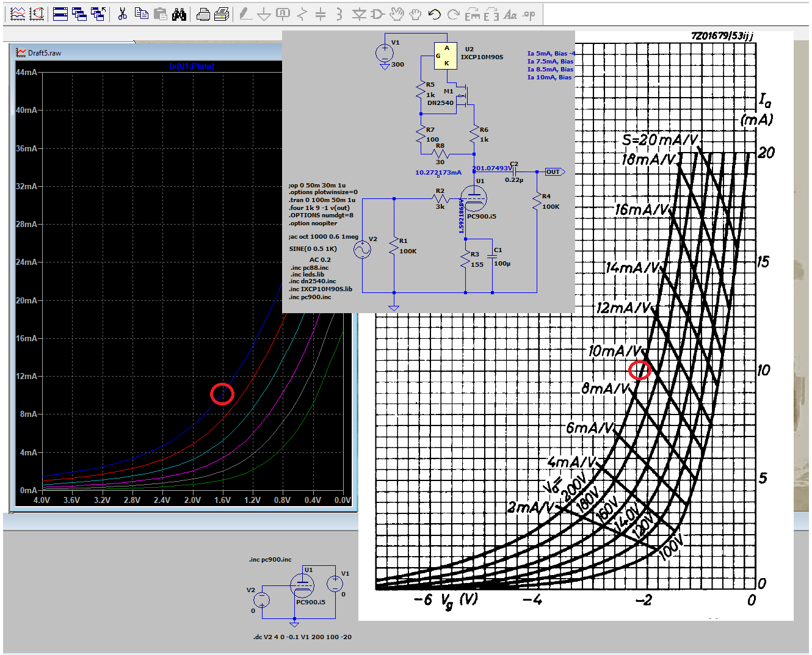Select the Draft5.raw window title

pyautogui.click(x=45, y=53)
